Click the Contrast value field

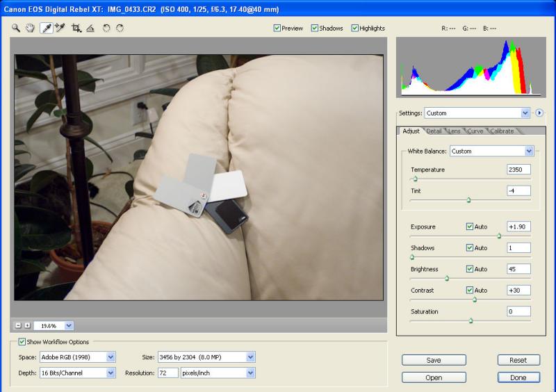[x=518, y=291]
